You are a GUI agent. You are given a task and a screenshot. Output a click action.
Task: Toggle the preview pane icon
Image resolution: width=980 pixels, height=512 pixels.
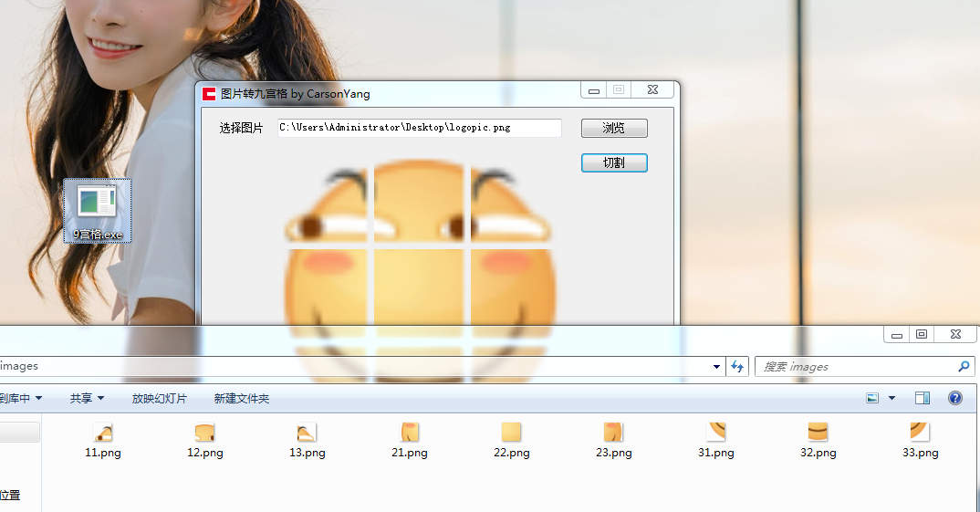pyautogui.click(x=923, y=398)
